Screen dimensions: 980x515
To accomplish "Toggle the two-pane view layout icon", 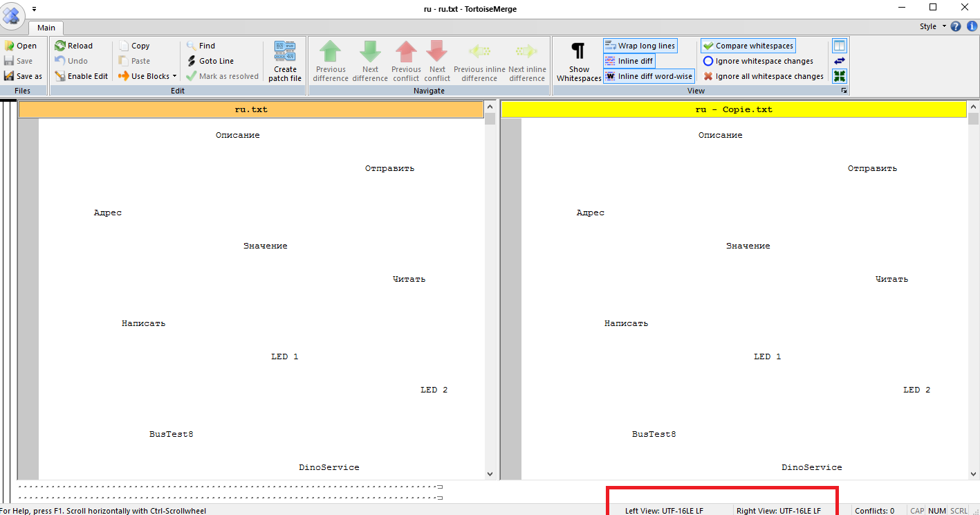I will [840, 46].
